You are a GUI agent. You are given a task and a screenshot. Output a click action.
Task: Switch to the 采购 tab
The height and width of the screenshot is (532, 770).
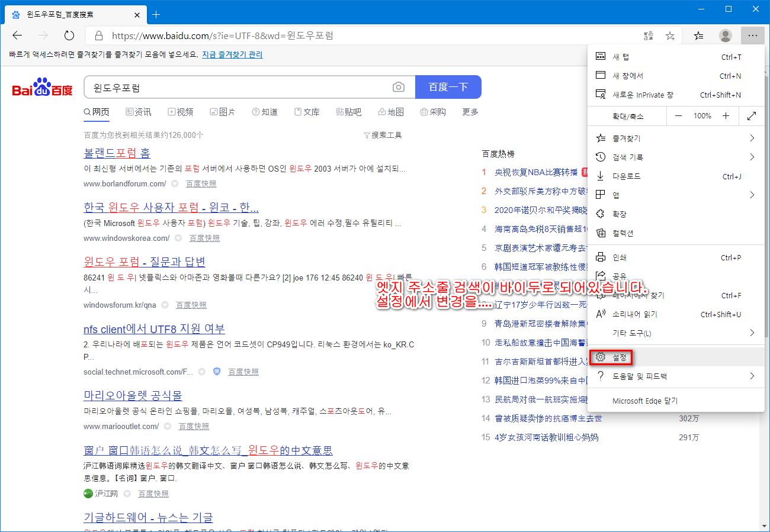point(433,112)
